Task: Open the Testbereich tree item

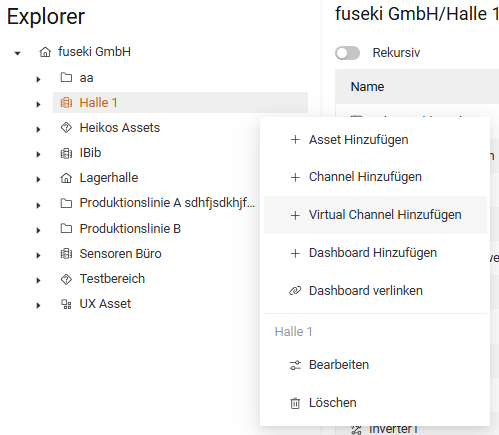Action: [x=112, y=279]
